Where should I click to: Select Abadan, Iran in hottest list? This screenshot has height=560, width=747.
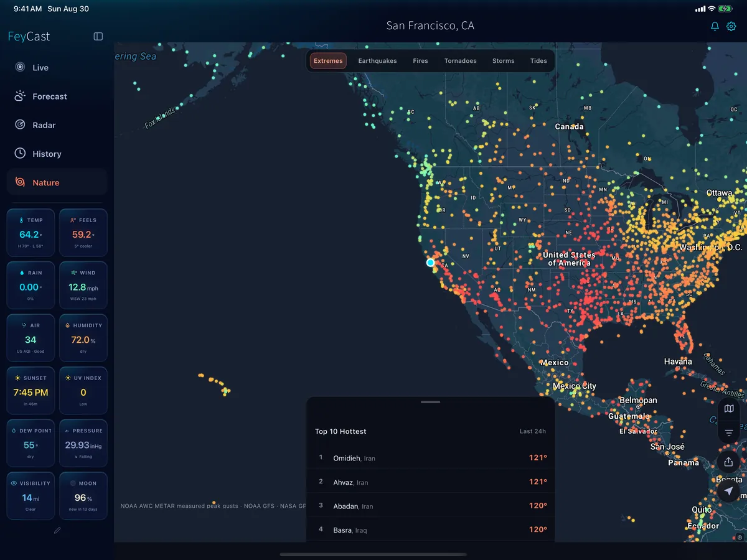click(430, 506)
